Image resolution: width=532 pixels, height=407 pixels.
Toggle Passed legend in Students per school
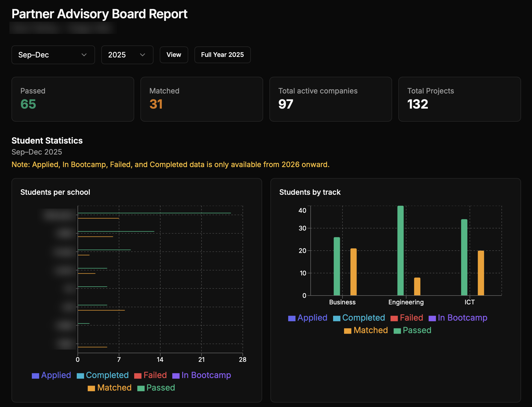tap(156, 388)
